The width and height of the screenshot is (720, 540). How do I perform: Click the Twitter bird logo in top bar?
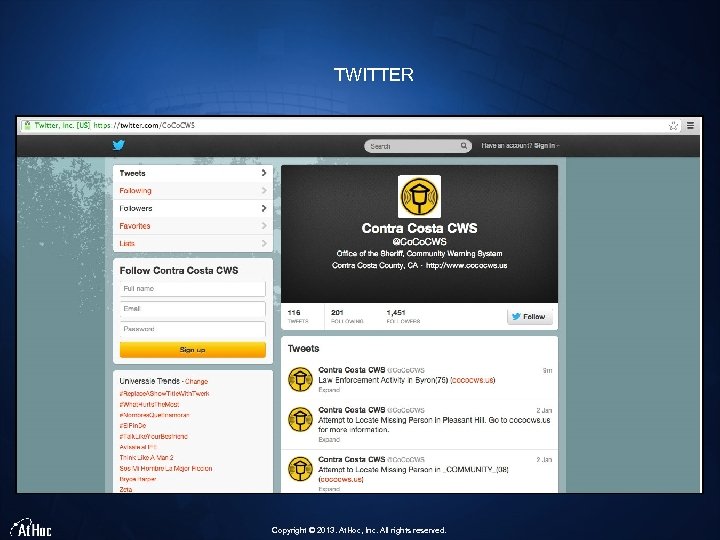118,146
